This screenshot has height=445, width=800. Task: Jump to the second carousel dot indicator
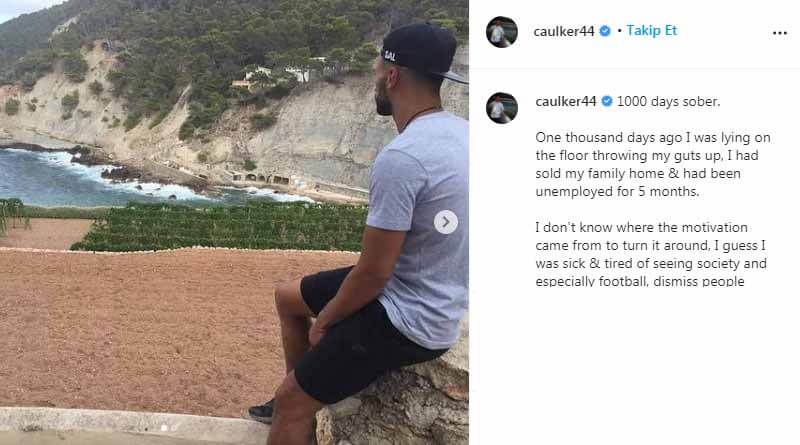click(x=174, y=428)
